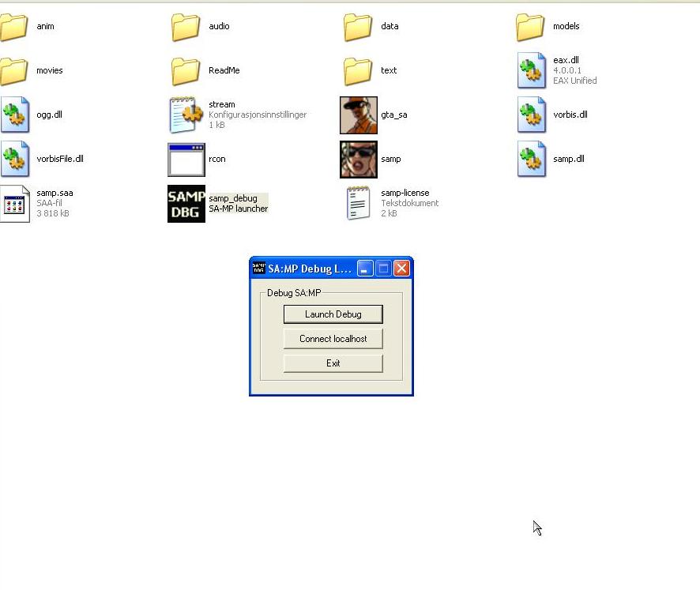700x590 pixels.
Task: Click the vorbis.dll file icon
Action: click(531, 115)
